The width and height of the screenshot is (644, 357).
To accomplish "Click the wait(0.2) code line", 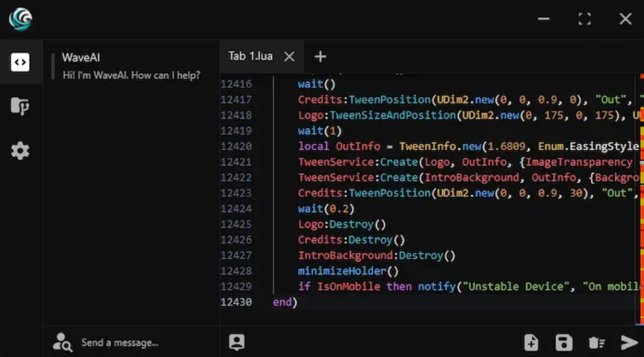I will 327,209.
